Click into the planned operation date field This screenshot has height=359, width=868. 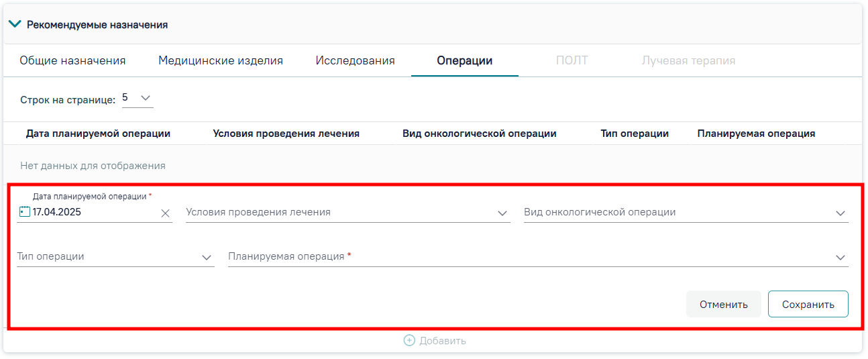point(94,213)
